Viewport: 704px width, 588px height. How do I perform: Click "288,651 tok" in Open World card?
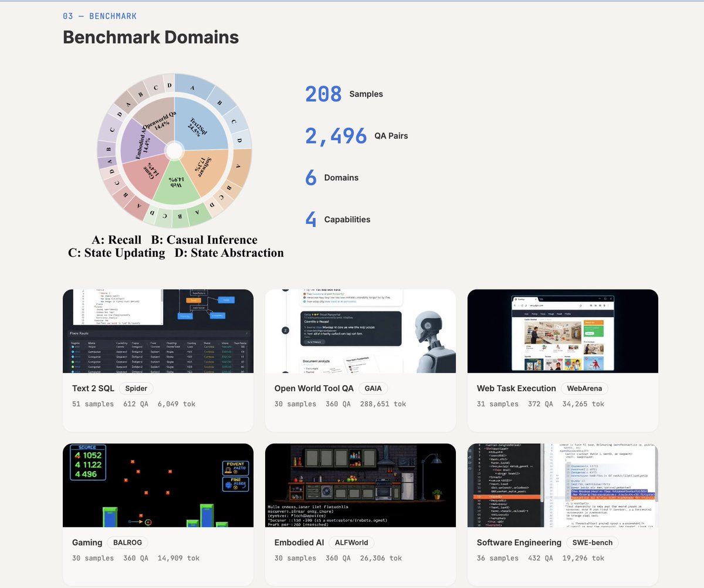pyautogui.click(x=383, y=404)
